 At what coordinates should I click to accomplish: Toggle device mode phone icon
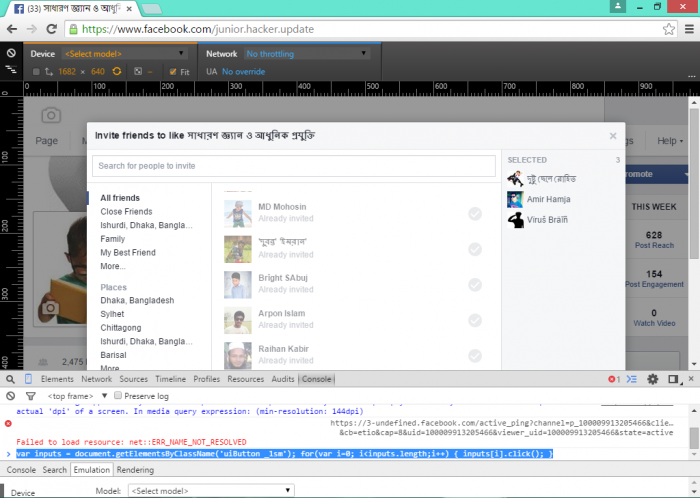pos(28,379)
